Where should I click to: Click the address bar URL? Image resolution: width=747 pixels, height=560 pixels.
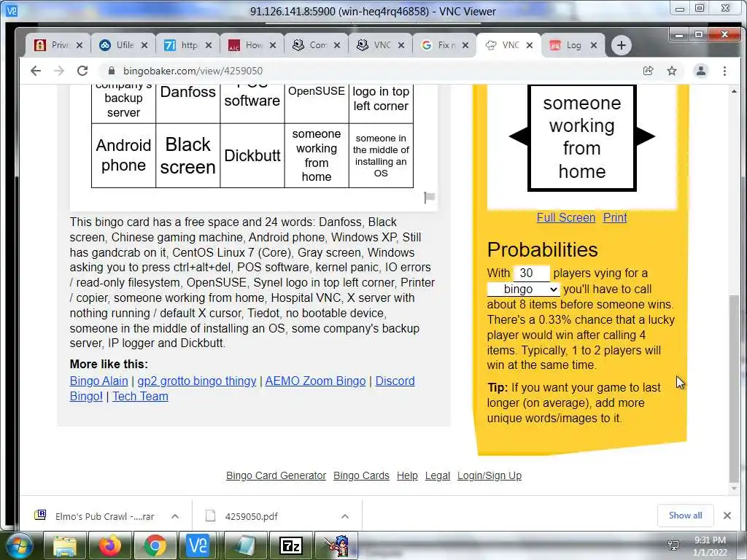[x=193, y=71]
